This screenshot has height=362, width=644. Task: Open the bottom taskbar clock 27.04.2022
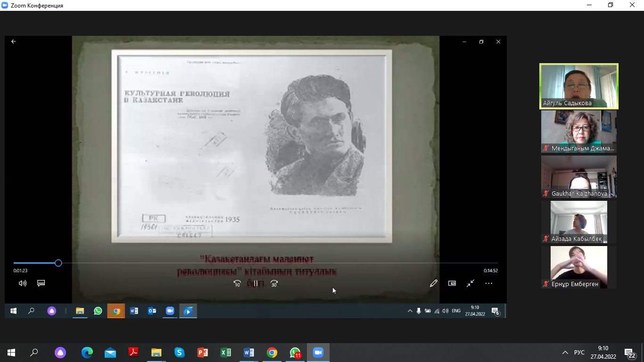603,353
